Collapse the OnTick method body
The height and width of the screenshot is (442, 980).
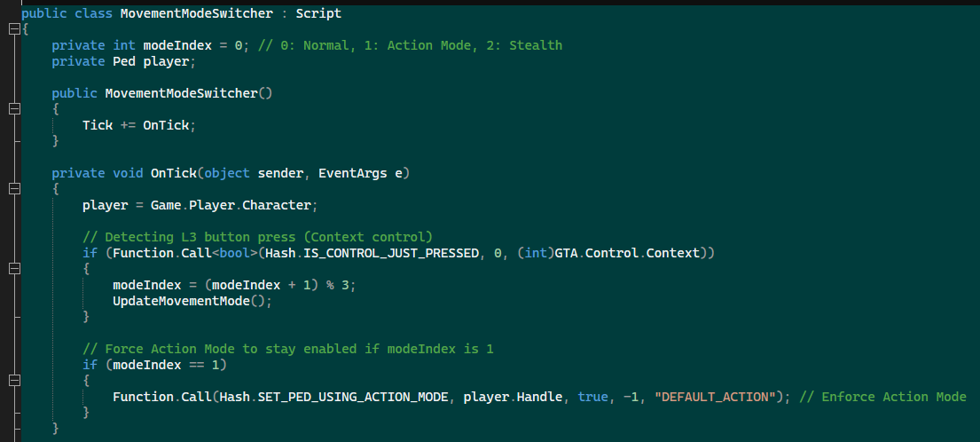point(13,189)
